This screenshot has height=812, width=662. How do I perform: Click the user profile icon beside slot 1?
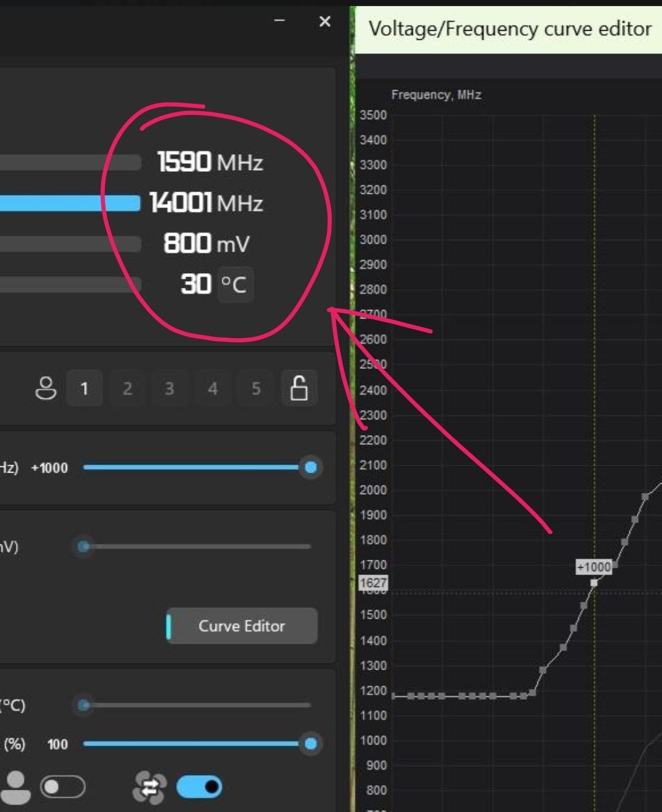point(45,388)
